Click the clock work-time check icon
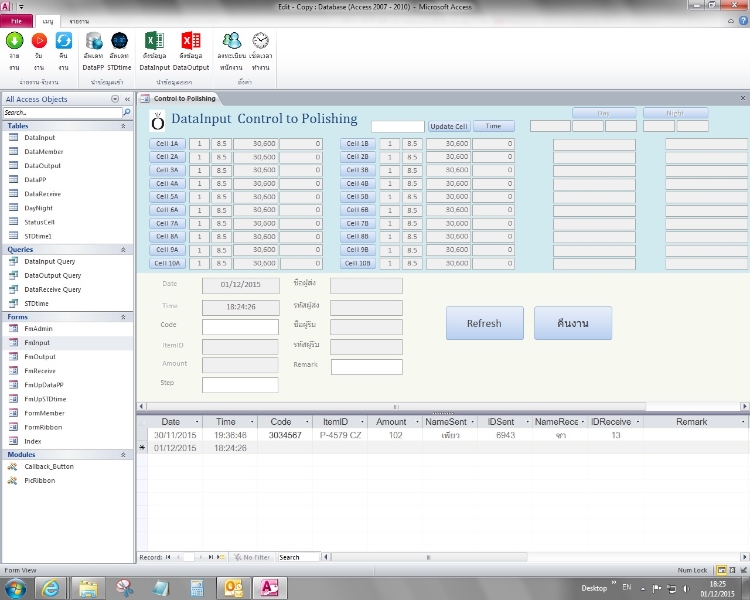This screenshot has height=600, width=750. [260, 41]
